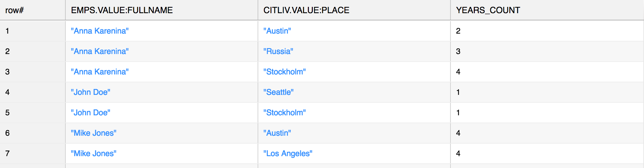The height and width of the screenshot is (168, 644).
Task: Select the "Seattle" place link
Action: point(278,92)
